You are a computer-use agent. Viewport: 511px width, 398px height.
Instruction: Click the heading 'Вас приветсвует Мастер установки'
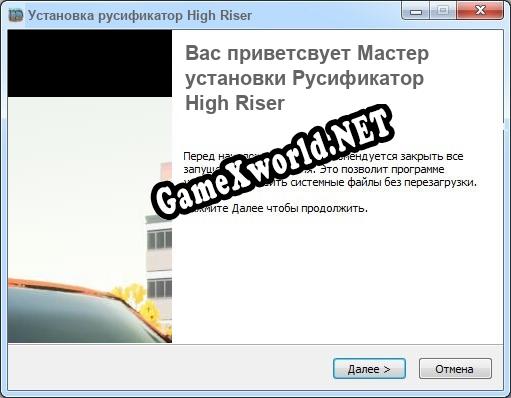click(307, 65)
